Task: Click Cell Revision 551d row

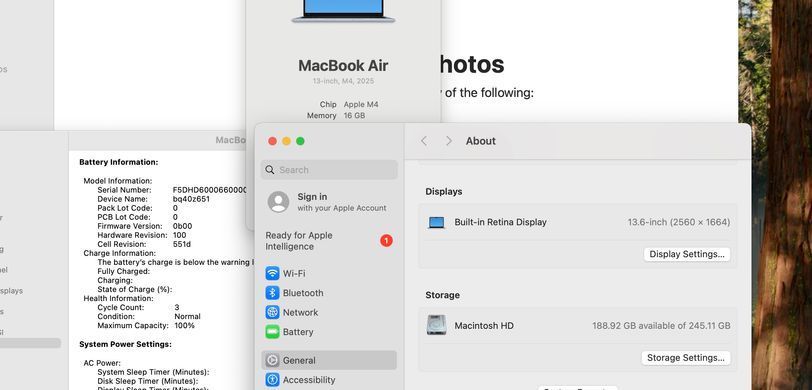Action: [x=143, y=244]
